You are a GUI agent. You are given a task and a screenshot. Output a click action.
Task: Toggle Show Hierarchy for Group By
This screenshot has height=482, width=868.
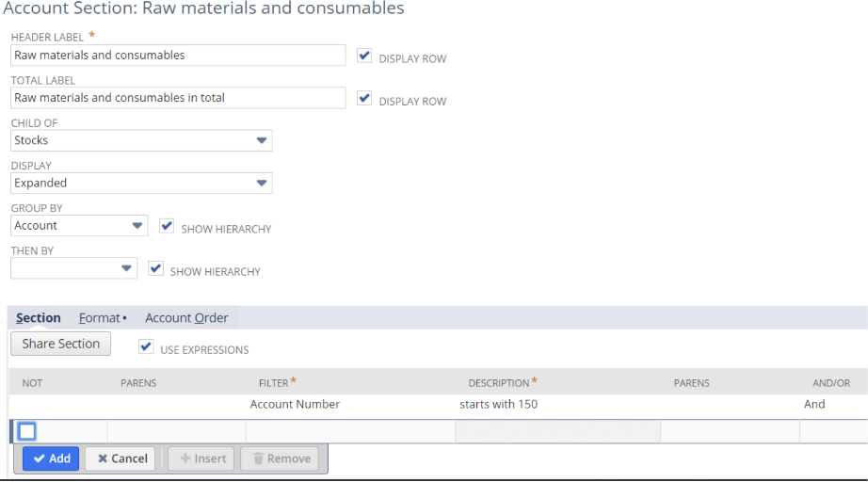click(x=167, y=226)
